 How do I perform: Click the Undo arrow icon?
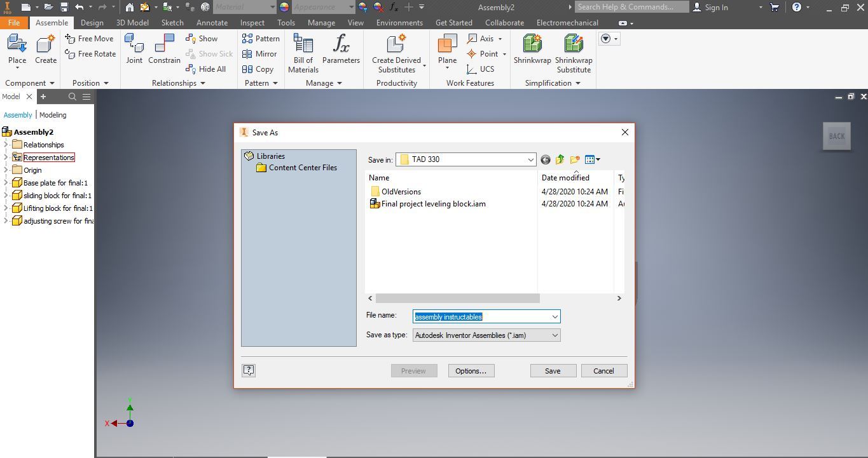[x=79, y=7]
